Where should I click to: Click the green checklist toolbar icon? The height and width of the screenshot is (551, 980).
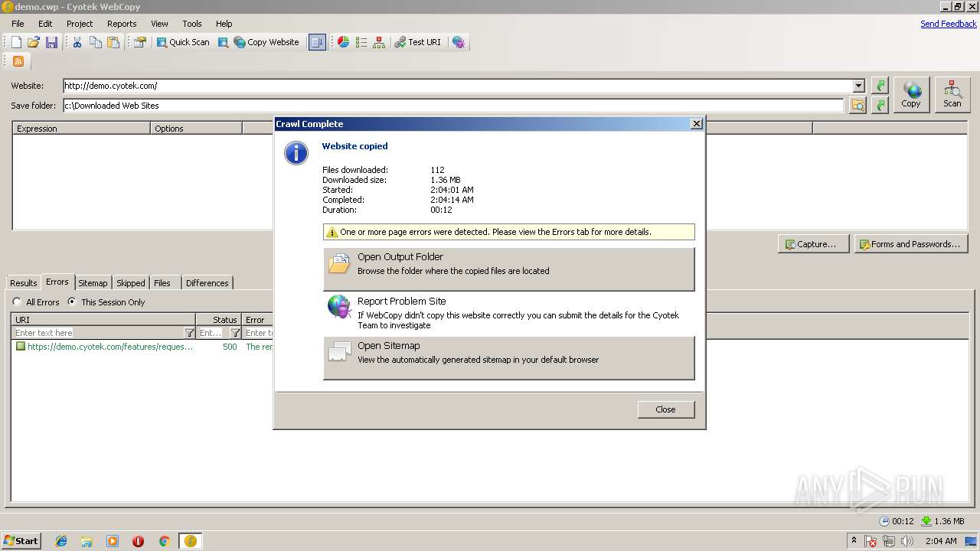click(x=361, y=42)
